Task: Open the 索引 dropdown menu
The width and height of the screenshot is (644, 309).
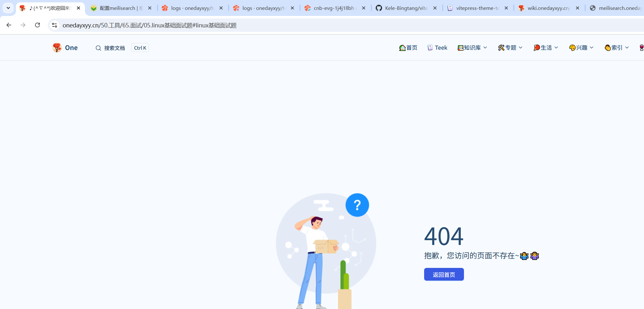Action: [617, 48]
